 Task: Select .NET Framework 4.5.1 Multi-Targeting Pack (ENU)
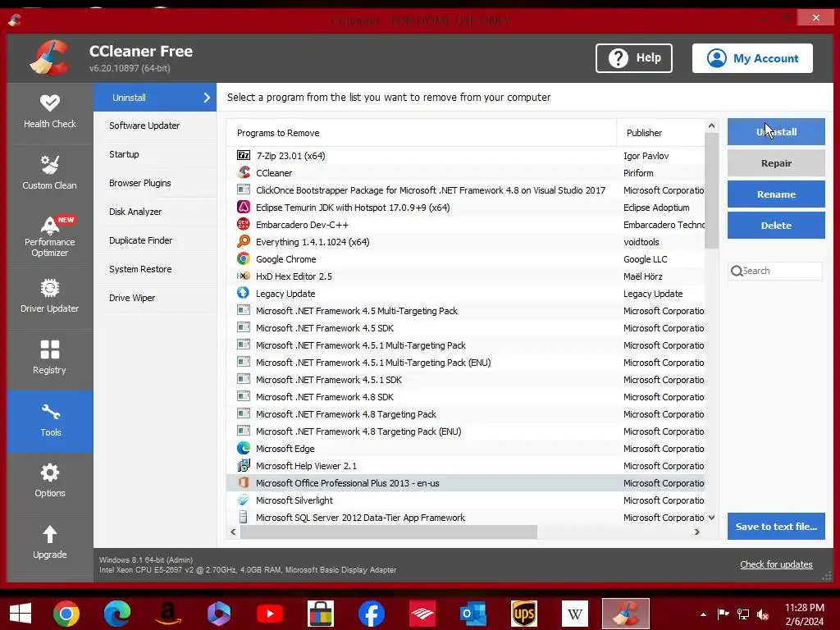466,362
